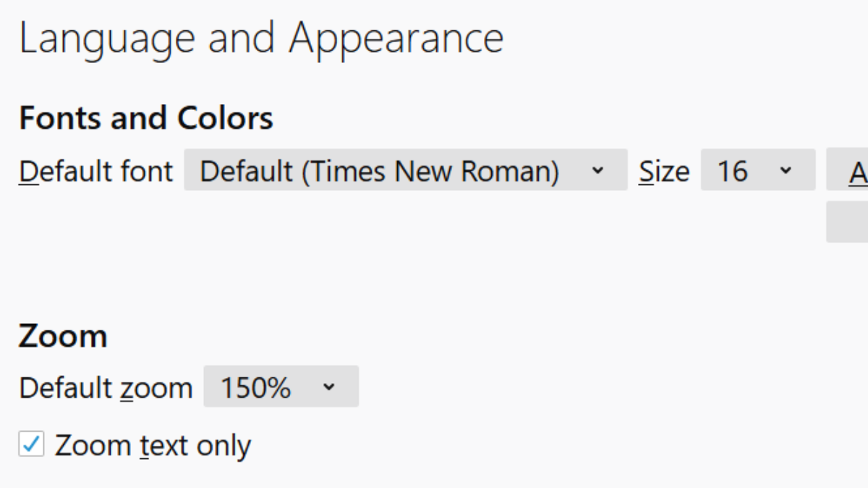The height and width of the screenshot is (488, 868).
Task: Open the Default font dropdown
Action: [x=405, y=171]
